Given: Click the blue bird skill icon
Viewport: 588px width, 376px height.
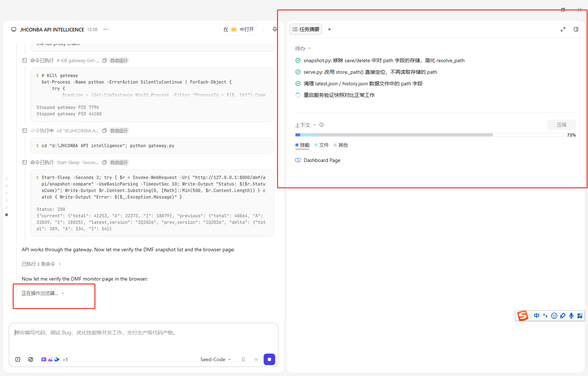Looking at the screenshot, I should click(x=57, y=359).
